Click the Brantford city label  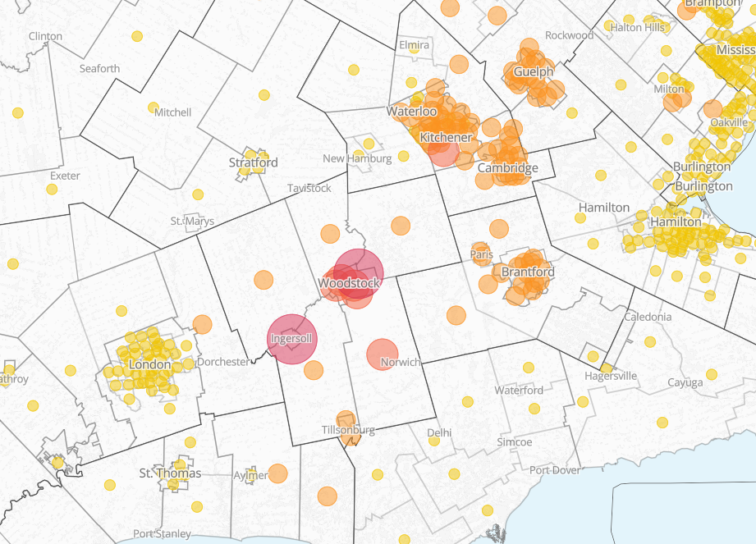[x=527, y=272]
